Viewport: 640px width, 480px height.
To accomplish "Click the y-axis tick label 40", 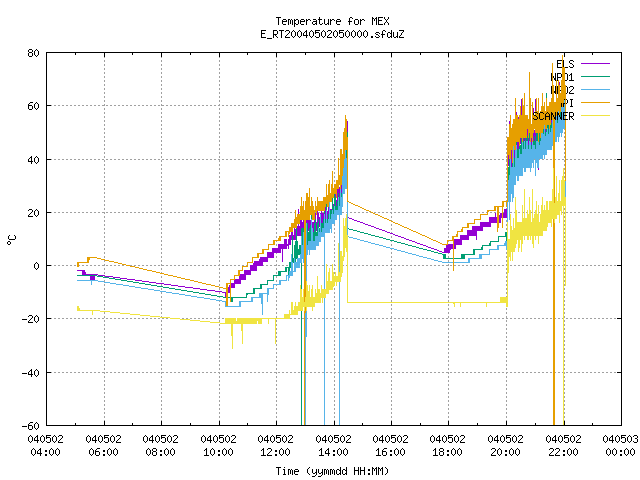I will 34,160.
